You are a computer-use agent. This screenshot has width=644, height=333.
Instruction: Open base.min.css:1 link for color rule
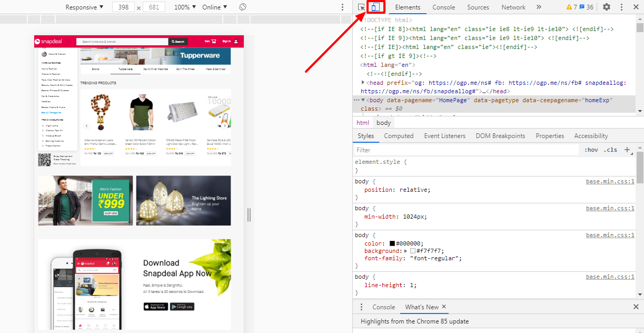(610, 236)
